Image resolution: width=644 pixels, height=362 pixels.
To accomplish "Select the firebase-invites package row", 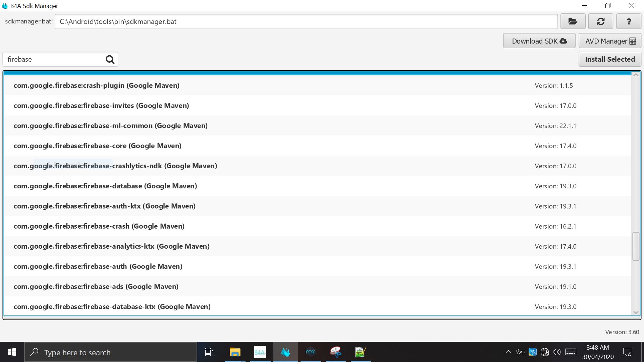I will (317, 106).
